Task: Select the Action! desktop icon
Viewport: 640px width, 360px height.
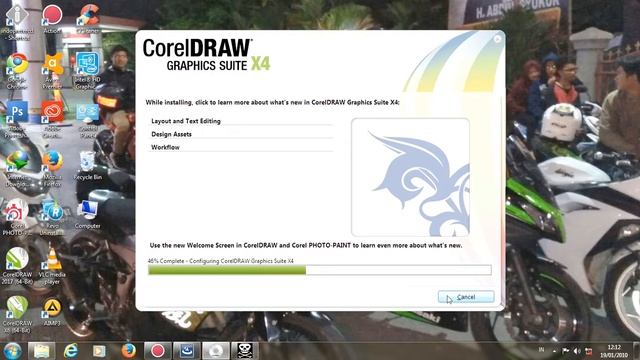Action: (52, 19)
